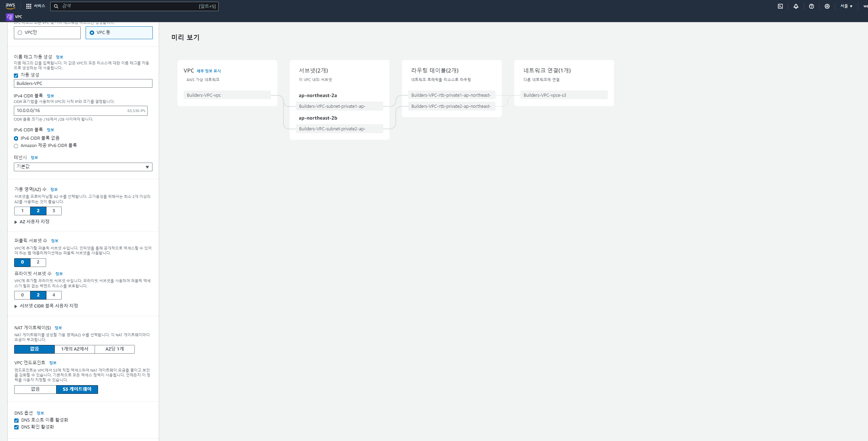Open the 서울 region selector menu
The height and width of the screenshot is (441, 868).
[846, 6]
